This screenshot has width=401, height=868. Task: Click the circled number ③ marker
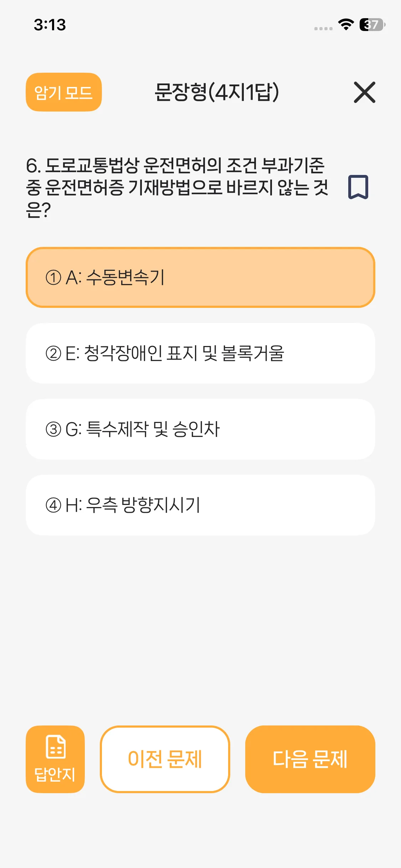(x=53, y=429)
